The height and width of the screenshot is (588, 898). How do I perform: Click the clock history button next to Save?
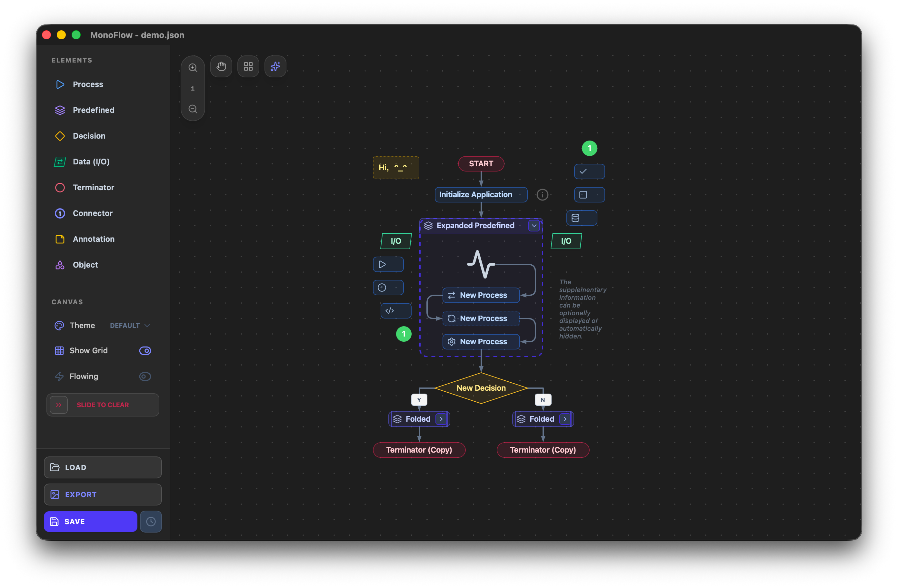151,522
